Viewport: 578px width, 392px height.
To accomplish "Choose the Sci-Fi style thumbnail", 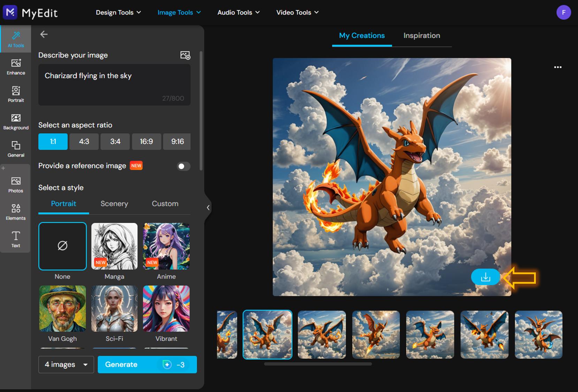I will [x=114, y=308].
